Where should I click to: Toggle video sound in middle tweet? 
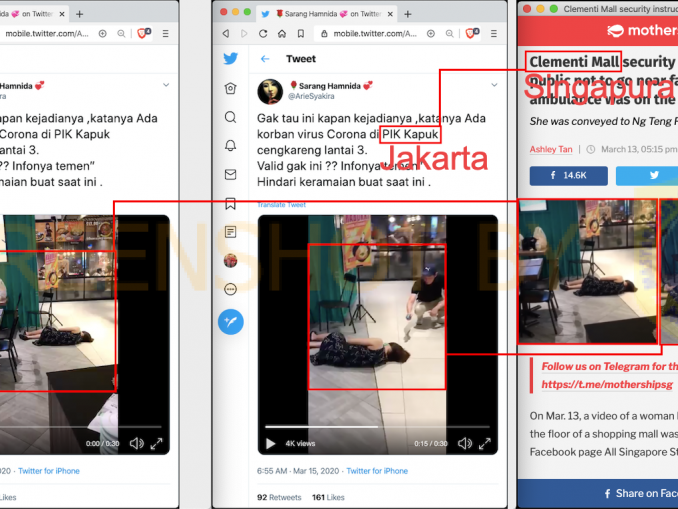[465, 443]
